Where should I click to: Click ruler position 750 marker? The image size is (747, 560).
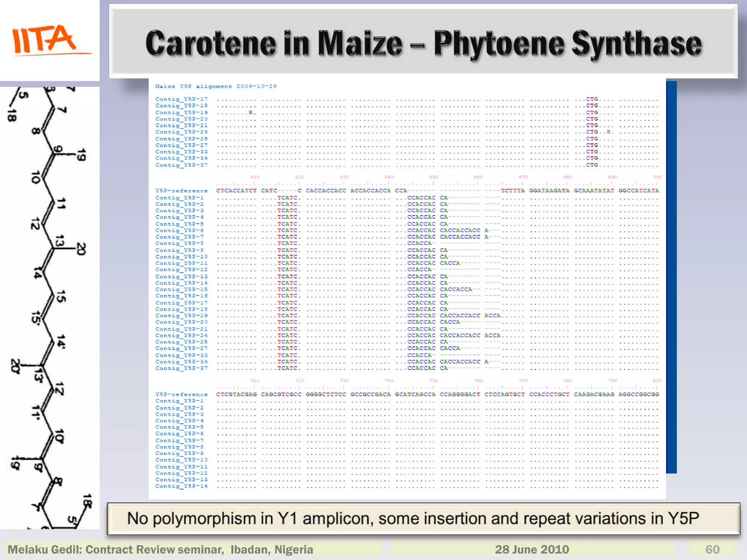point(433,381)
